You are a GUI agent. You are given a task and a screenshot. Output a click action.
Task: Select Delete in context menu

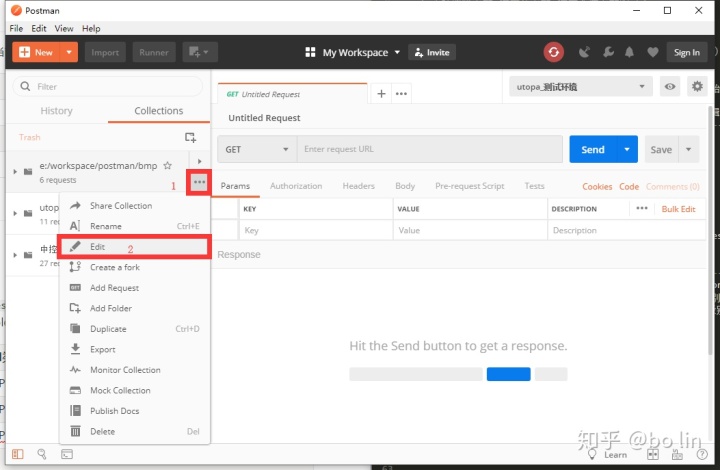click(135, 431)
